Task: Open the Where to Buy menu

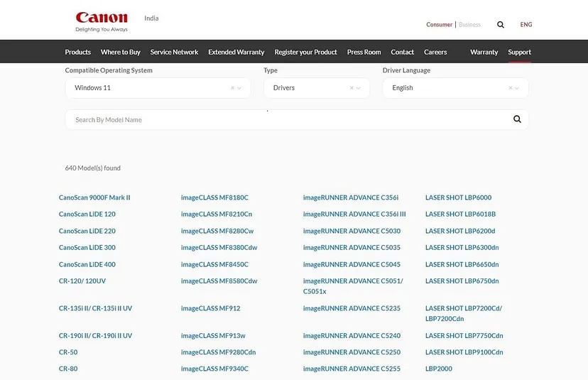Action: pos(121,52)
